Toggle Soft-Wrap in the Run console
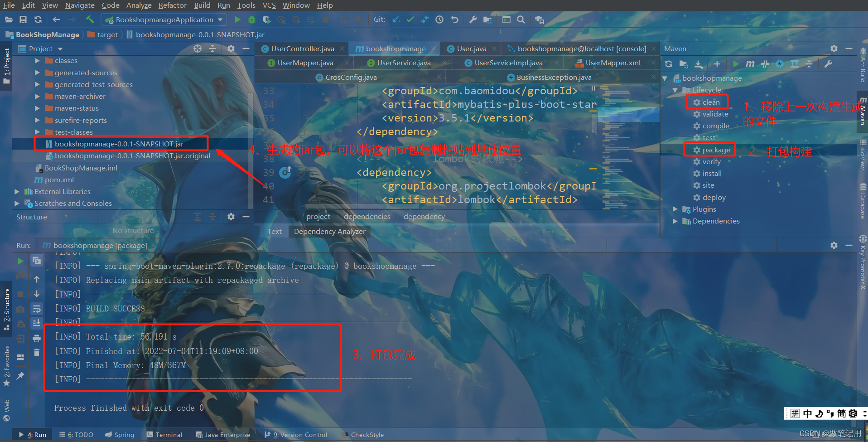 click(37, 309)
